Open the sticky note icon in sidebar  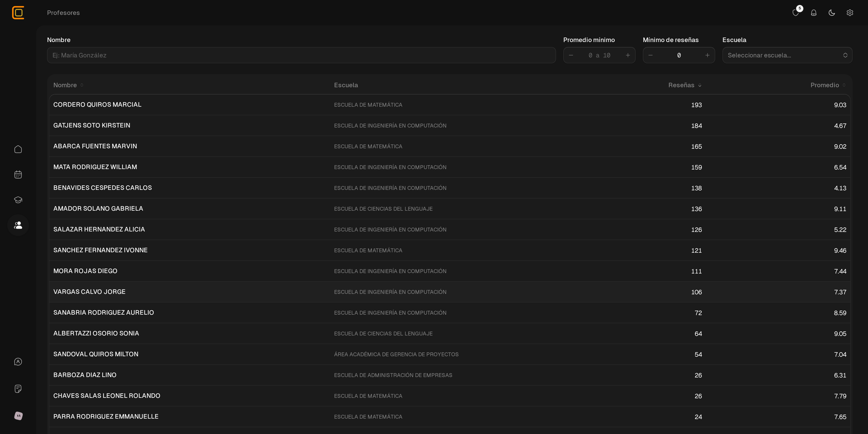point(18,389)
